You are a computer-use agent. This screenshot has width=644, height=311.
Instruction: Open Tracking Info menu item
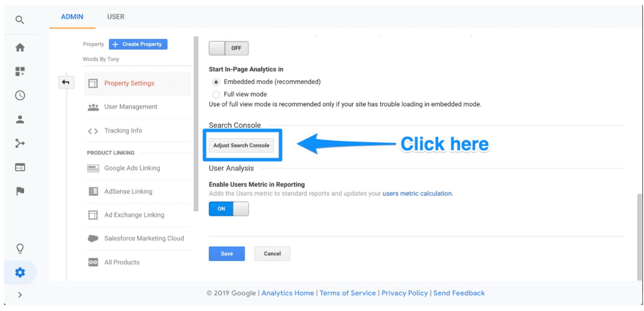[123, 131]
